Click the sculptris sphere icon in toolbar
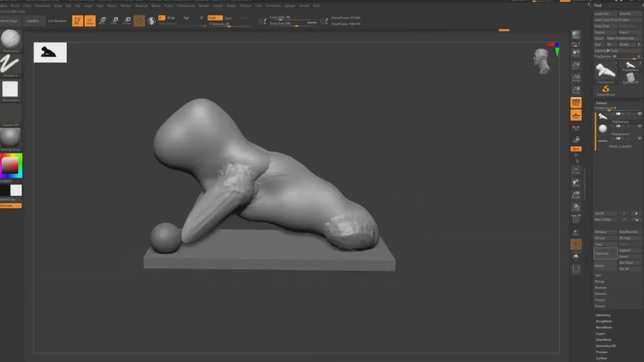Viewport: 644px width, 362px height. (x=151, y=21)
